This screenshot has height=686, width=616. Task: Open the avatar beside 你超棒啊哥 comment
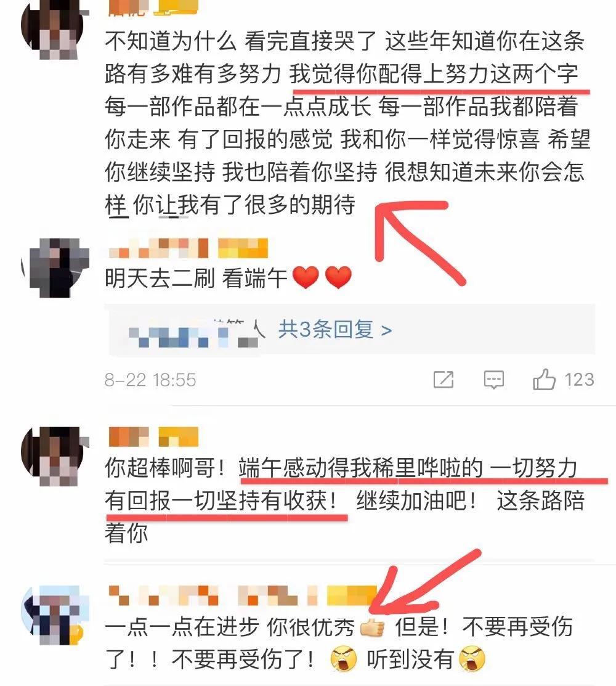55,456
